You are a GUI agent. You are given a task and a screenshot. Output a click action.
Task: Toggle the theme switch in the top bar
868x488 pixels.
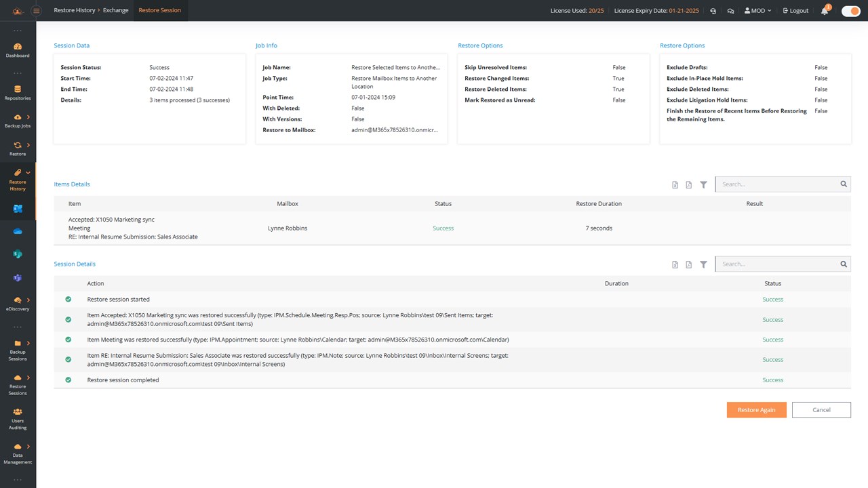(850, 11)
